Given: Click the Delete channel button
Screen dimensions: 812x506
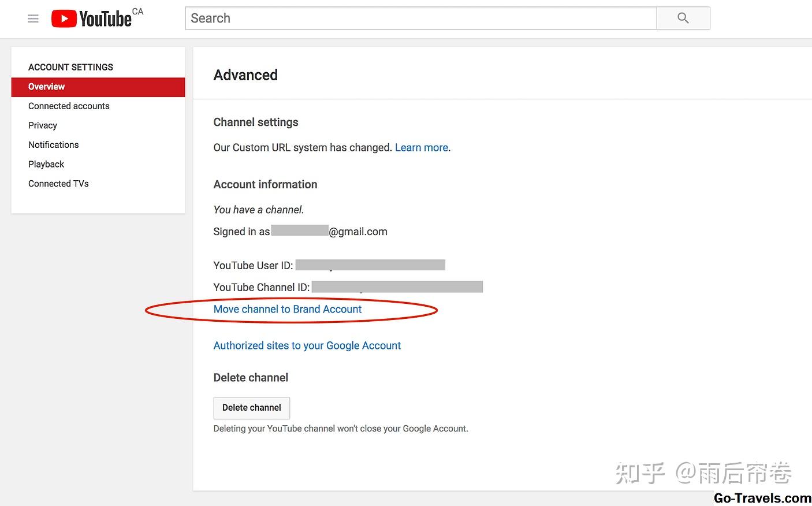Looking at the screenshot, I should 252,408.
